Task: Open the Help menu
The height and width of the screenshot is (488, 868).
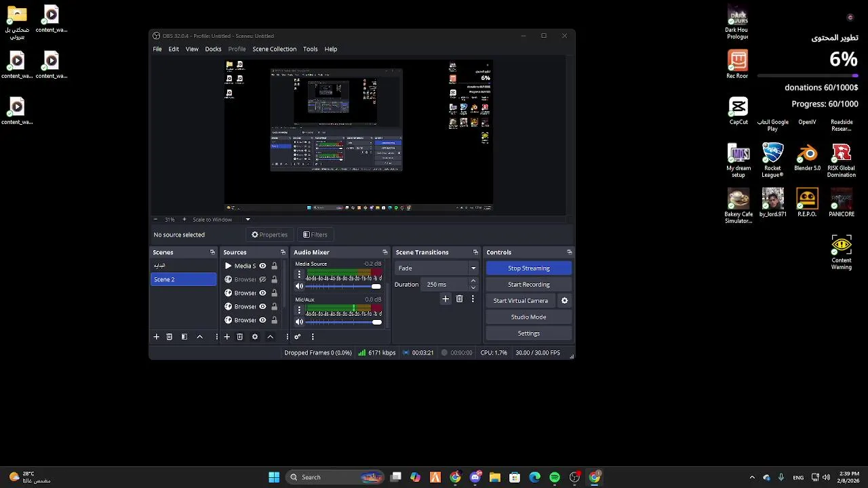Action: click(x=330, y=49)
